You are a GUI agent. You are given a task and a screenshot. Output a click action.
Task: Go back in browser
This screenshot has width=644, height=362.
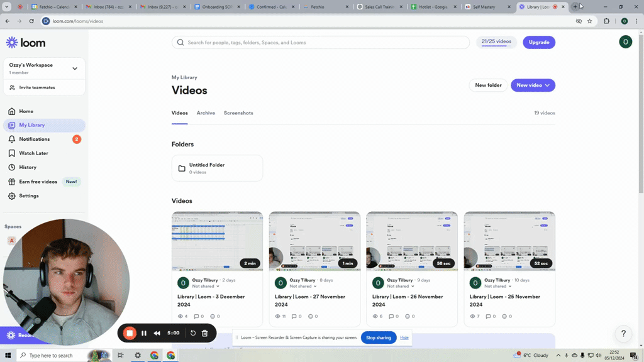(x=8, y=21)
